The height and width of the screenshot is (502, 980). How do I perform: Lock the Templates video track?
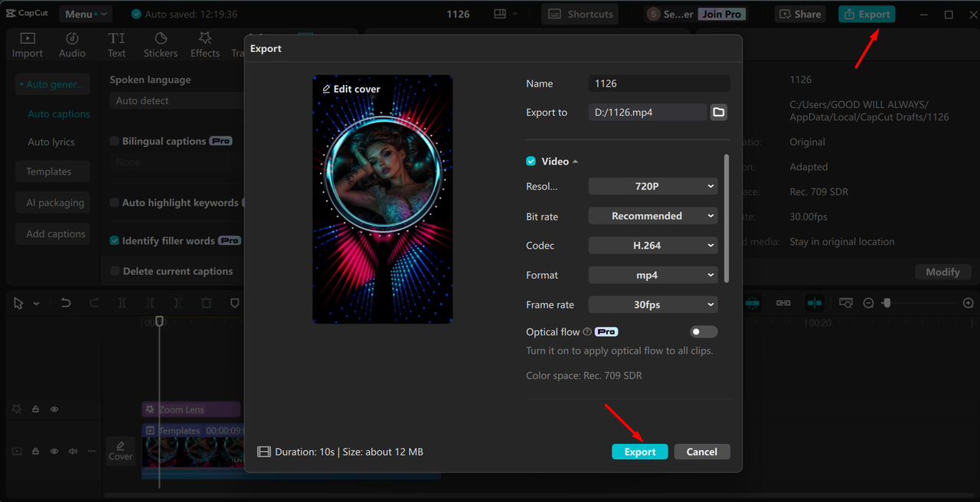[35, 451]
